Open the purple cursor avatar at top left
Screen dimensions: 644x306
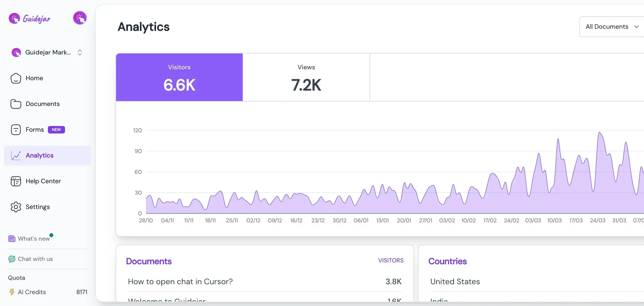pyautogui.click(x=79, y=18)
